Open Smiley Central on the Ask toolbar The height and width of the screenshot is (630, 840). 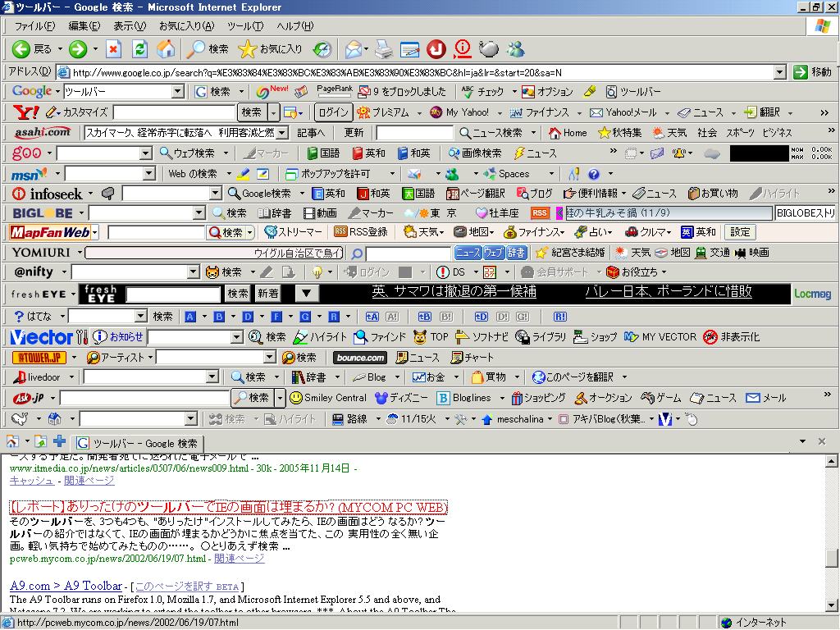(x=327, y=398)
